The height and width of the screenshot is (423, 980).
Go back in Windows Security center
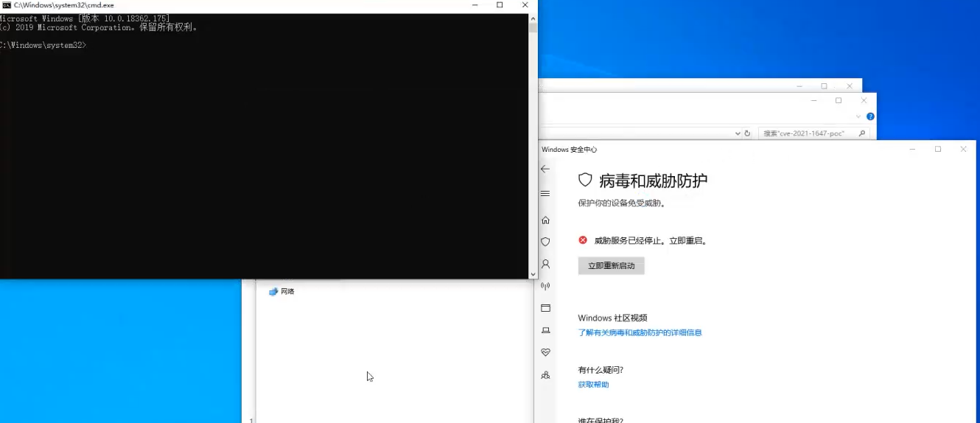(x=545, y=169)
